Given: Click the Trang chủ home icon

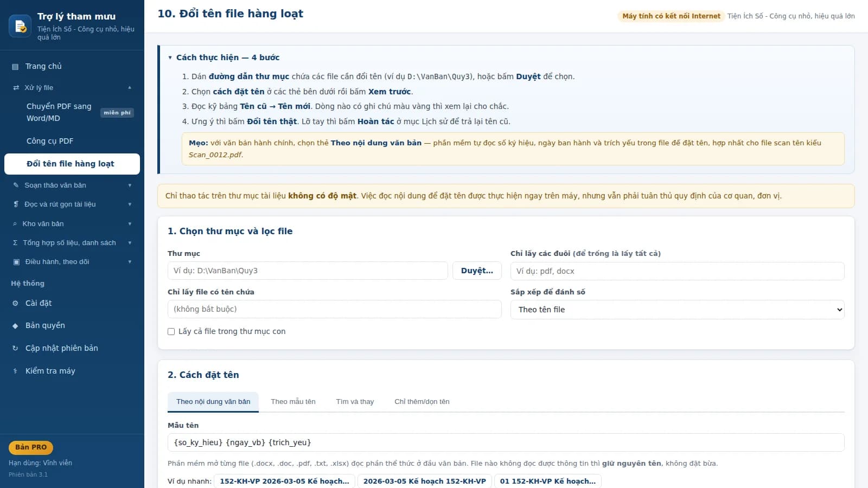Looking at the screenshot, I should [15, 67].
